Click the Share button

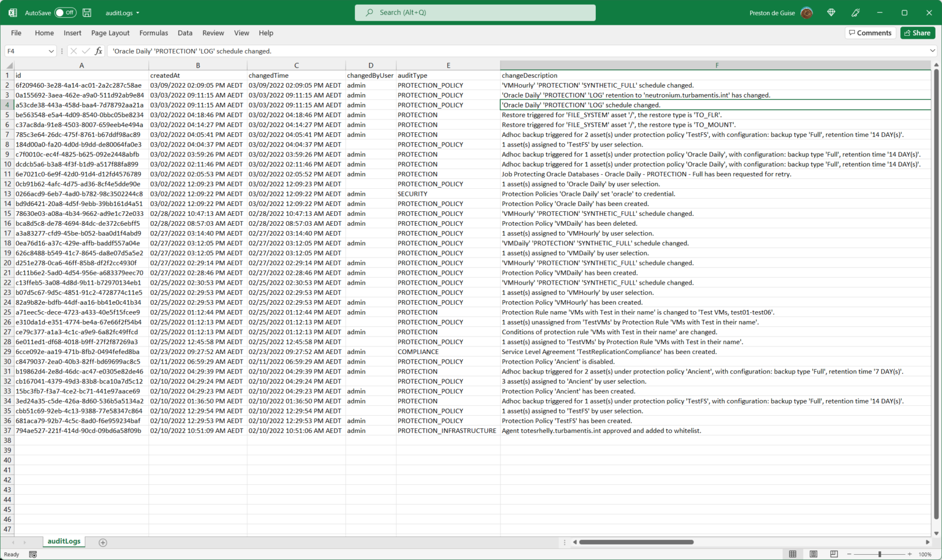point(917,32)
